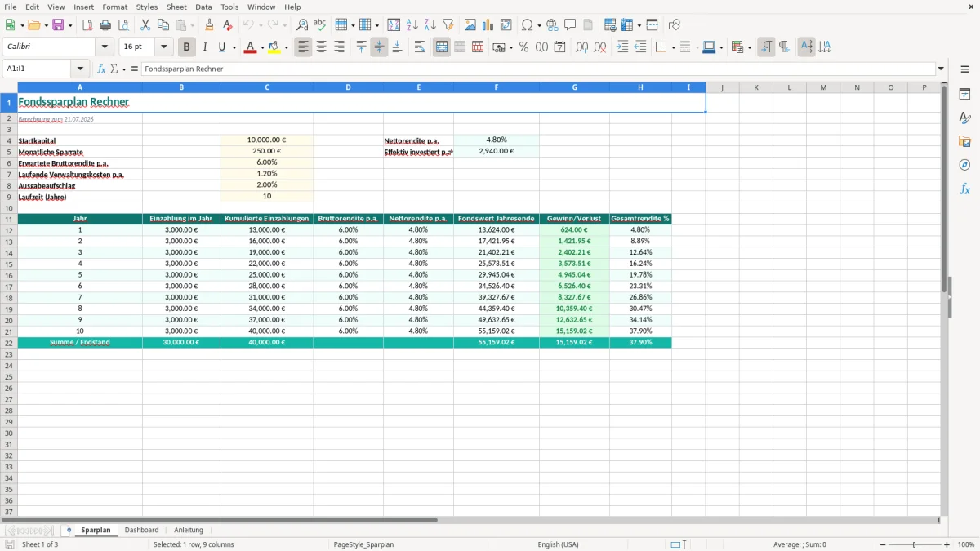Image resolution: width=980 pixels, height=551 pixels.
Task: Toggle Underline formatting
Action: pyautogui.click(x=222, y=47)
